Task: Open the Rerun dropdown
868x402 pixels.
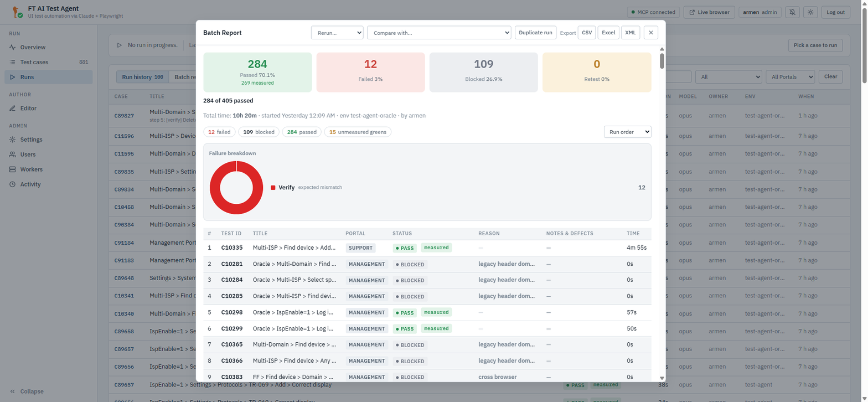Action: coord(337,33)
